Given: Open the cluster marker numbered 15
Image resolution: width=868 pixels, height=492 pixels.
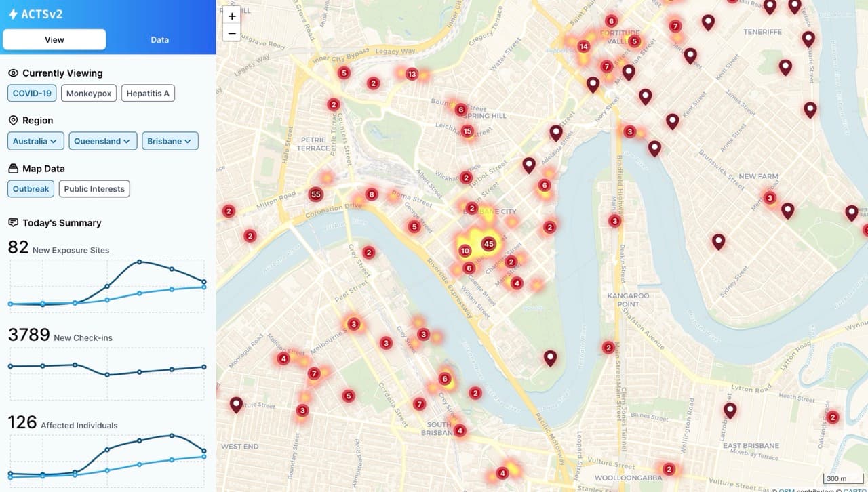Looking at the screenshot, I should tap(467, 131).
